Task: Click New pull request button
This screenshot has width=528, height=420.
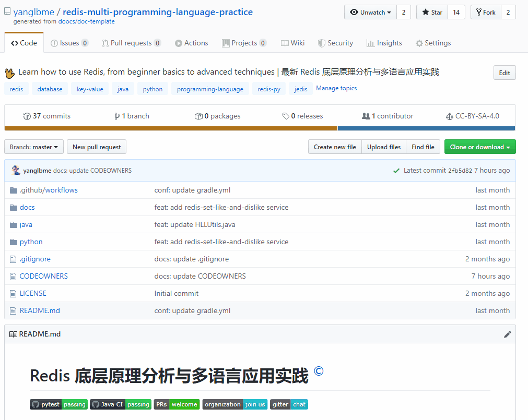Action: point(97,147)
